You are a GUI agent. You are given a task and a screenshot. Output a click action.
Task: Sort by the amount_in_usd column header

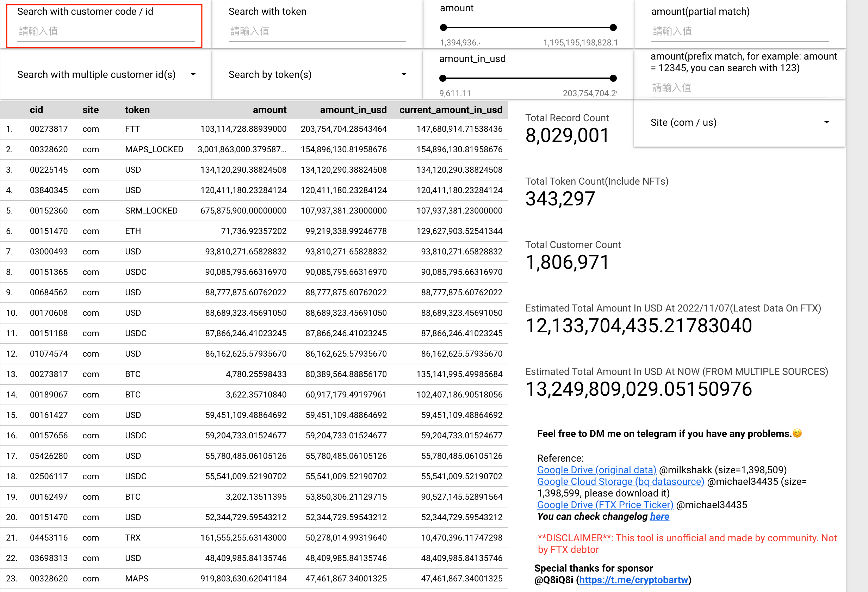[353, 110]
